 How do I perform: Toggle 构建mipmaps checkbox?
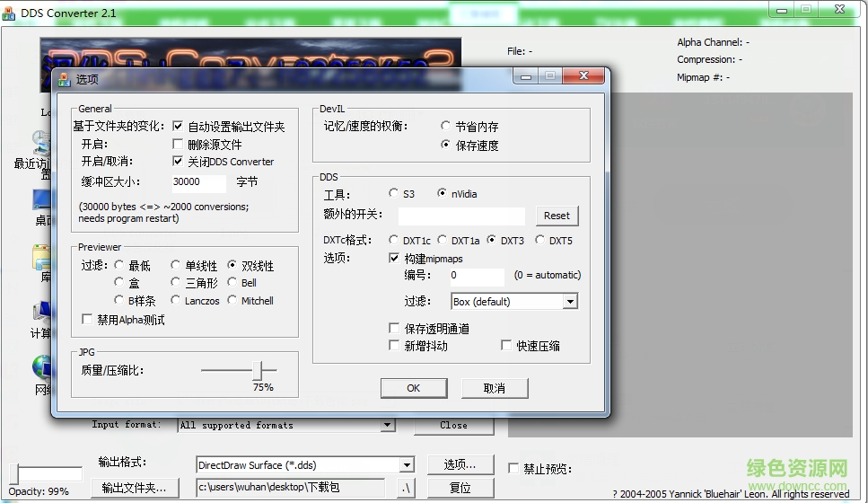click(395, 258)
